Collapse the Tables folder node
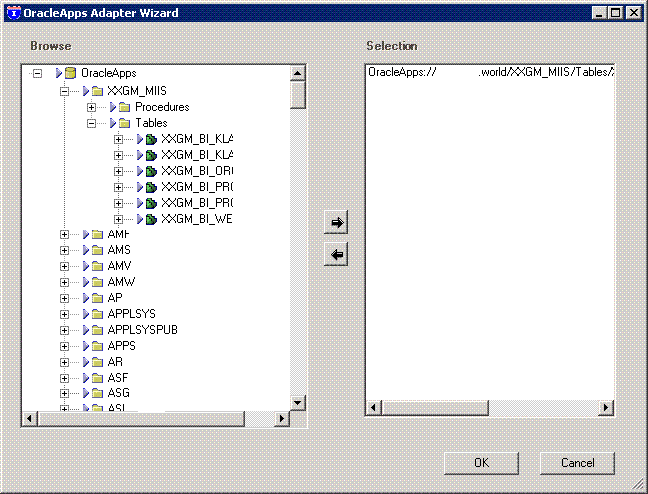The width and height of the screenshot is (648, 494). tap(92, 123)
